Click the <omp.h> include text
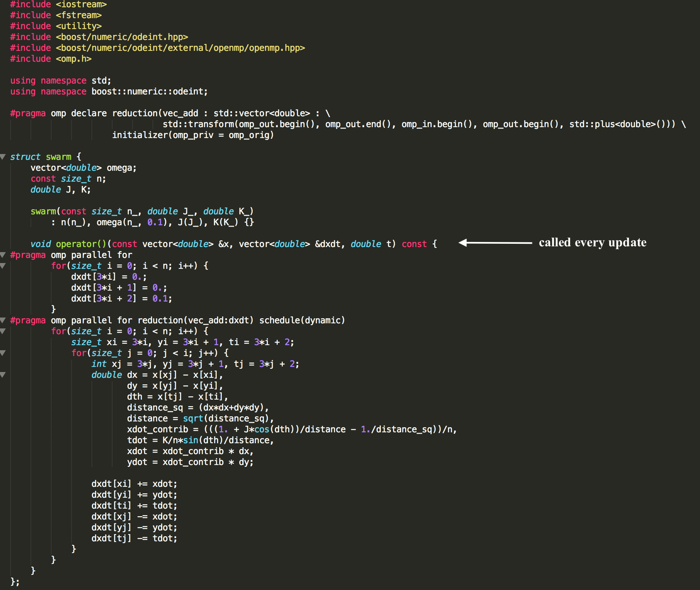 73,59
